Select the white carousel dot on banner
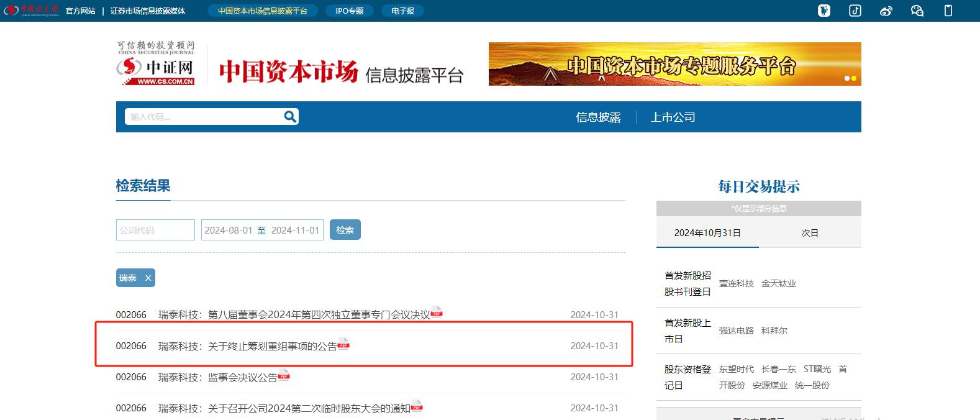Screen dimensions: 980x420 point(846,78)
